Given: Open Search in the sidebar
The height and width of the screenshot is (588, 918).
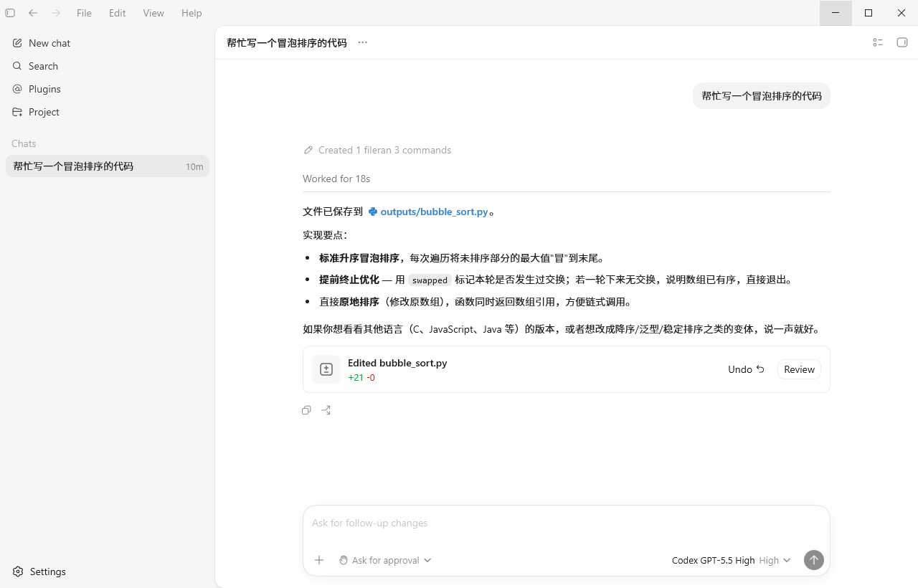Looking at the screenshot, I should 108,66.
